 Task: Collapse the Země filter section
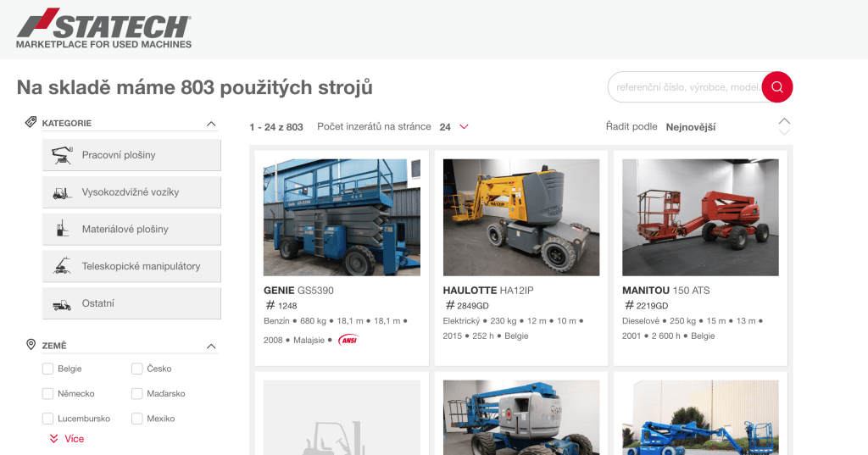coord(211,346)
